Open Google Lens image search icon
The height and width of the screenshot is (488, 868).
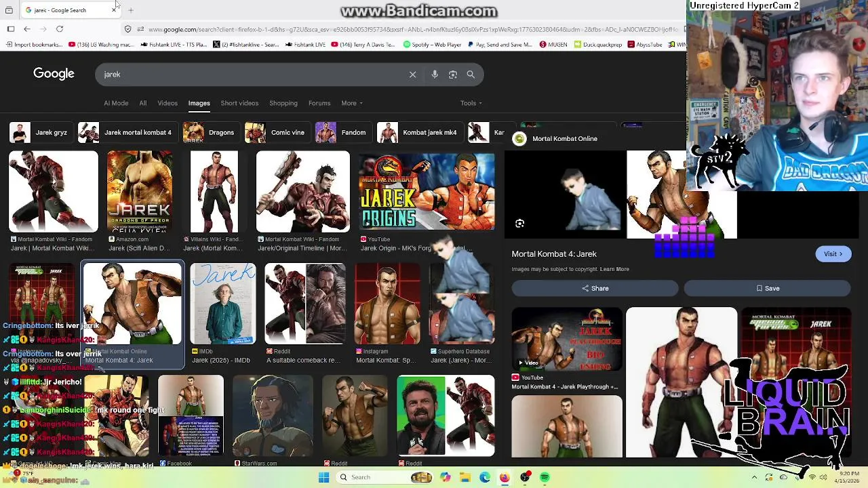pyautogui.click(x=453, y=75)
